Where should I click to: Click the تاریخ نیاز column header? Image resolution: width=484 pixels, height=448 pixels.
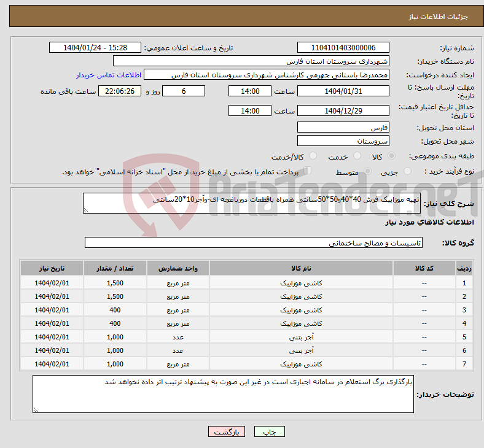coord(52,268)
